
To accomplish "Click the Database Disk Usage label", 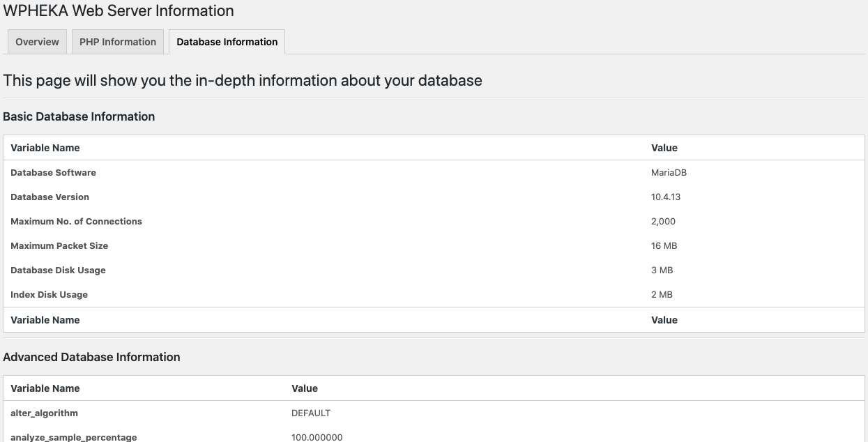I will (58, 270).
